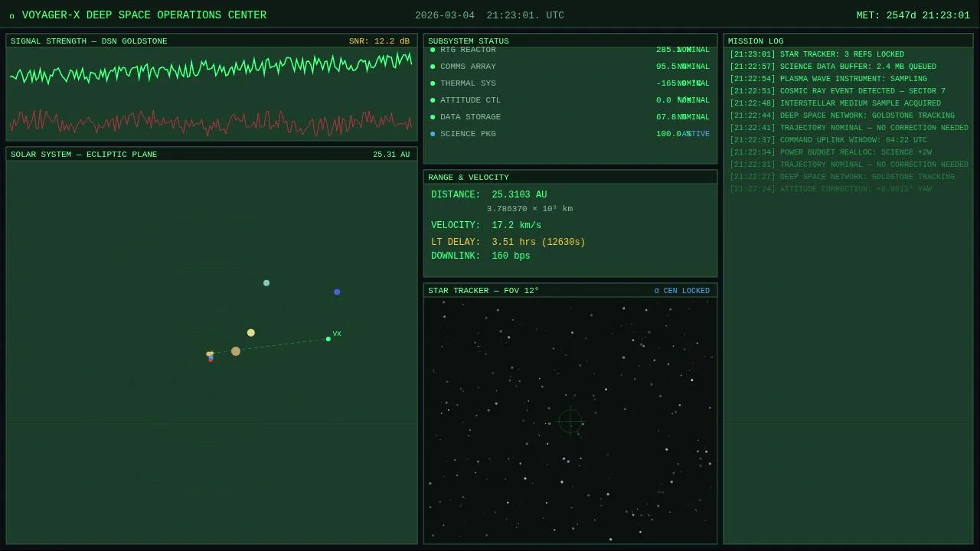
Task: Open 21:22:41 'TRAJECTORY NOMINAL' log entry
Action: tap(848, 128)
